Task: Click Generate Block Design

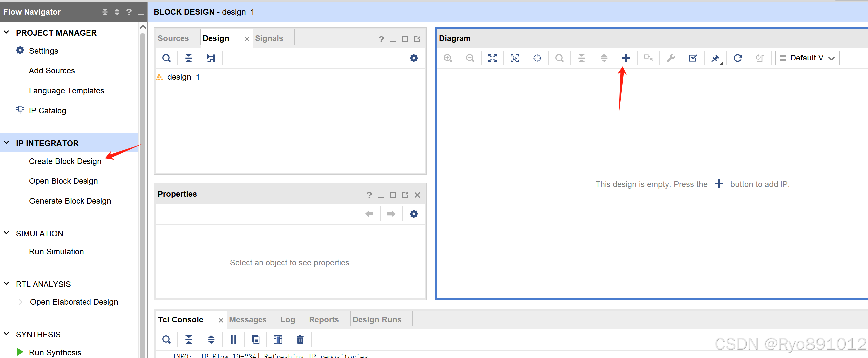Action: click(x=70, y=201)
